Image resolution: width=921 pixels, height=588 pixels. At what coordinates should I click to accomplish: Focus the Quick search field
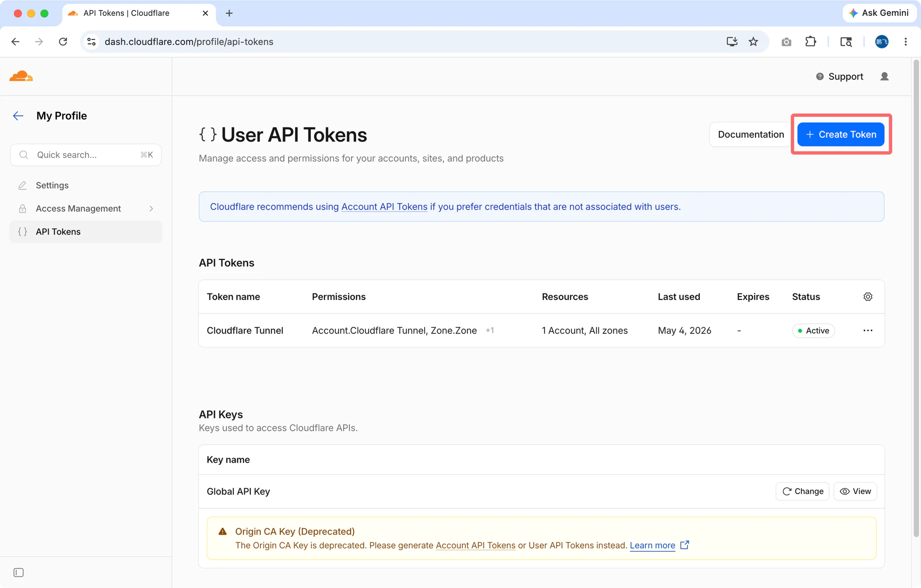click(85, 155)
